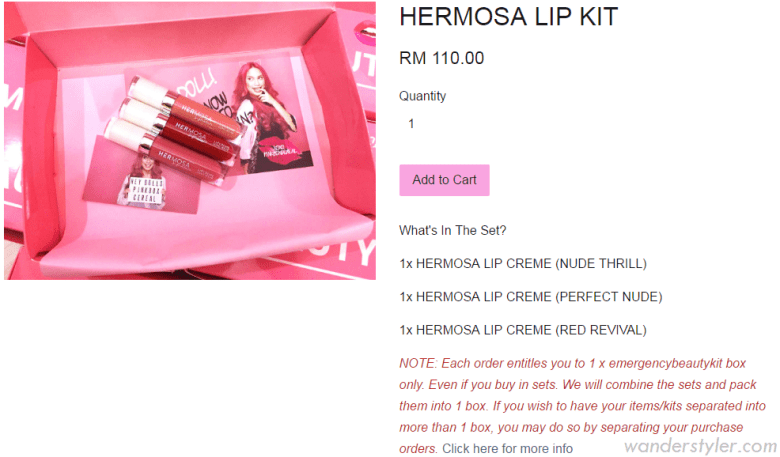Click the What's In The Set heading

coord(453,231)
